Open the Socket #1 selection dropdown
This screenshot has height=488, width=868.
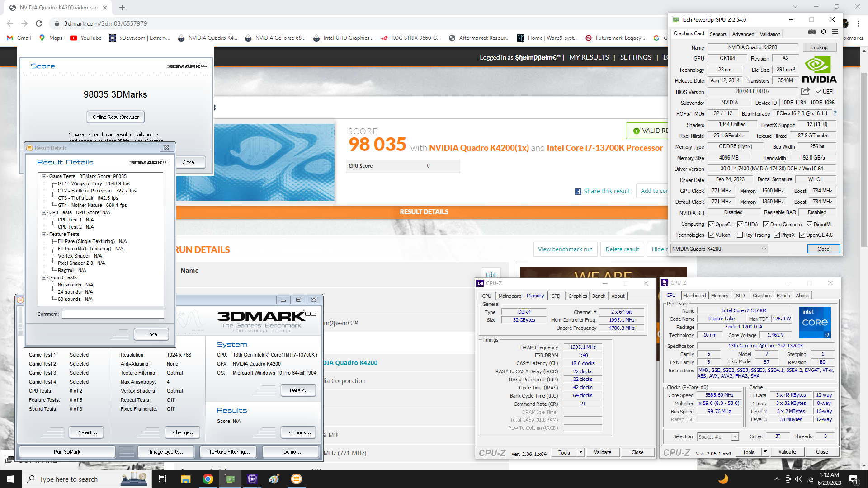(x=718, y=436)
